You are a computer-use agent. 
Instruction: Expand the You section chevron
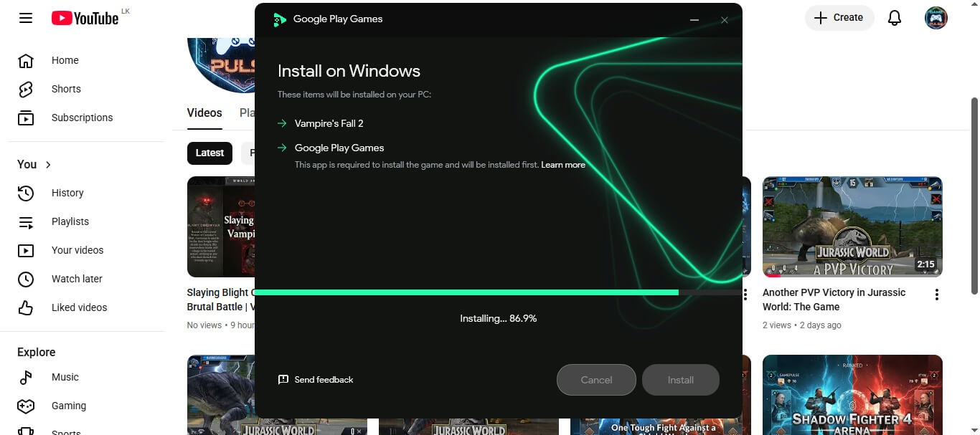click(48, 165)
